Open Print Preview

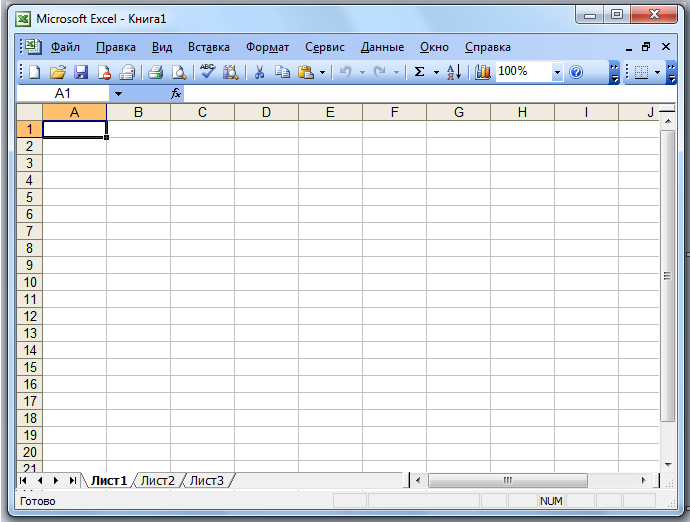tap(179, 72)
